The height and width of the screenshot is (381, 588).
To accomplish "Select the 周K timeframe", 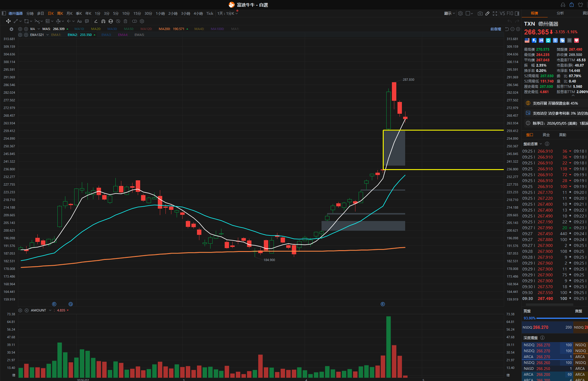I will point(60,13).
